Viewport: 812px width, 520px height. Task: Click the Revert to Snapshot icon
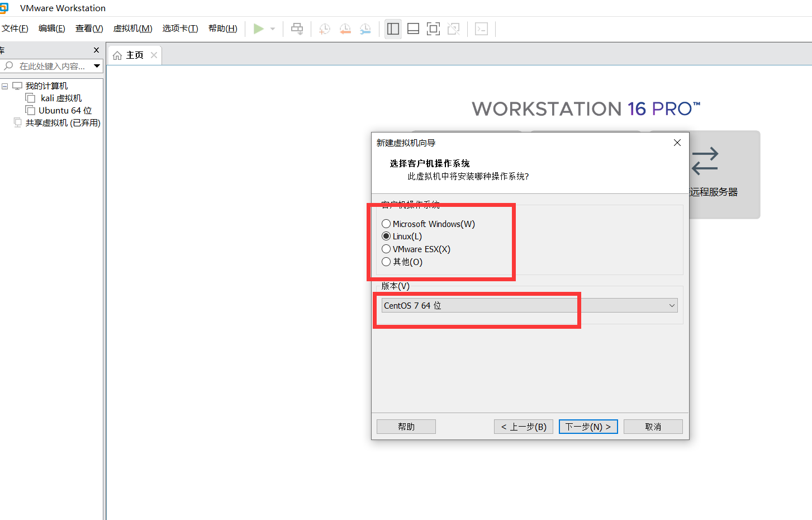point(345,29)
